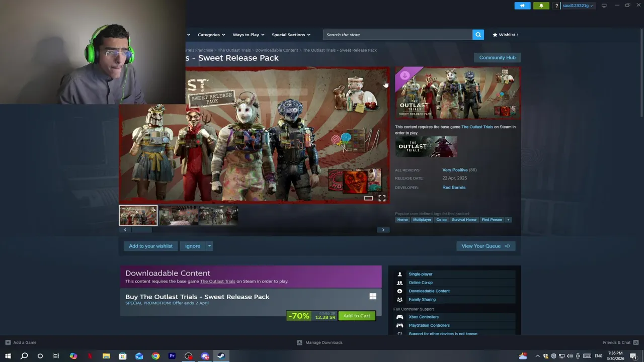This screenshot has height=362, width=644.
Task: Select the Horror tag
Action: (x=403, y=220)
